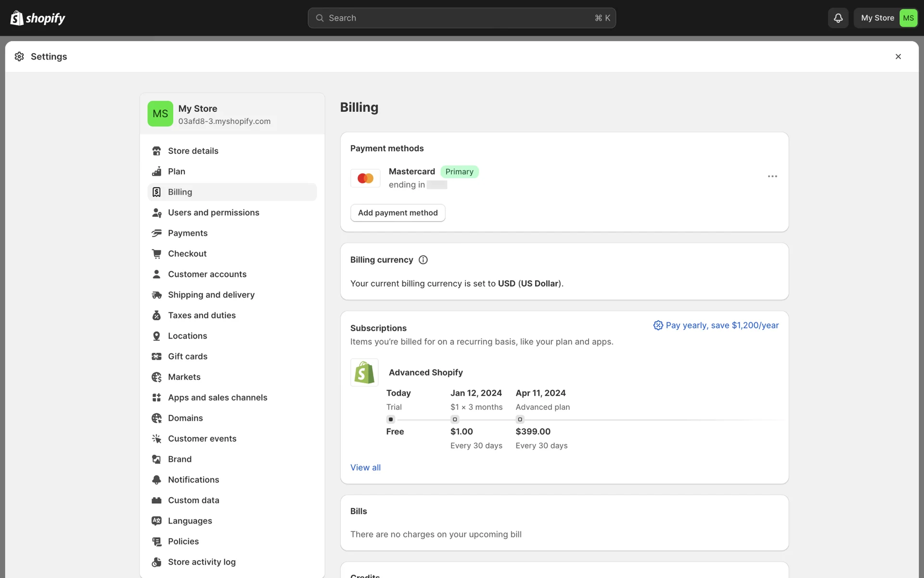Open the Plan settings page

(176, 171)
